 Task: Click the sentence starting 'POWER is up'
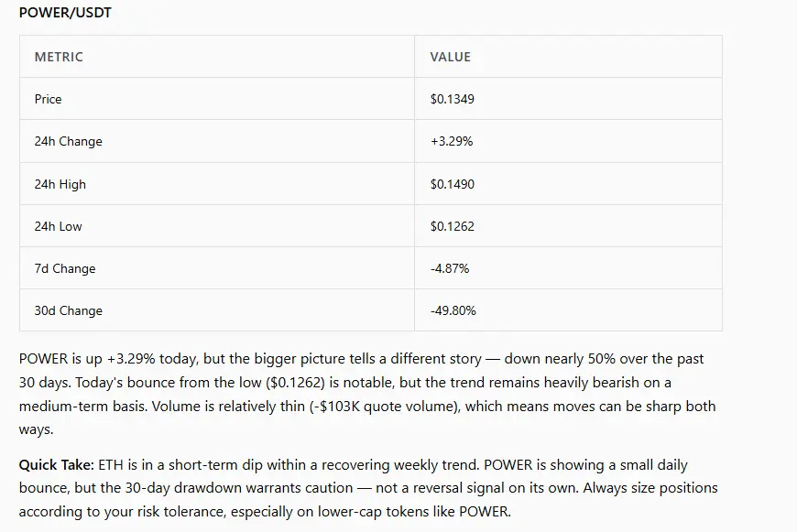coord(361,371)
